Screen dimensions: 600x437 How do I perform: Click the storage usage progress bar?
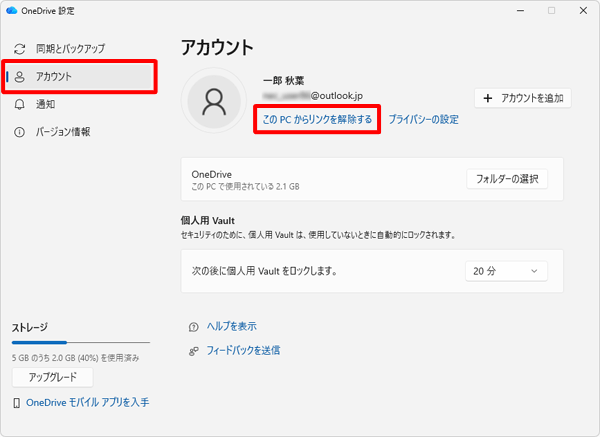[x=81, y=342]
